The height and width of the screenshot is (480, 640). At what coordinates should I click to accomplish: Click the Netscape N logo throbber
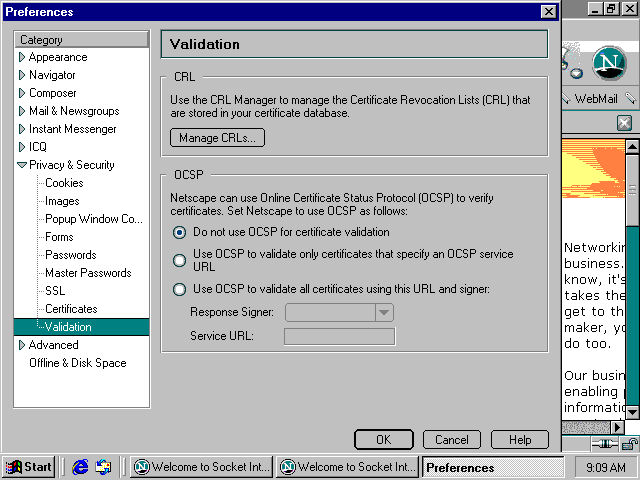609,63
